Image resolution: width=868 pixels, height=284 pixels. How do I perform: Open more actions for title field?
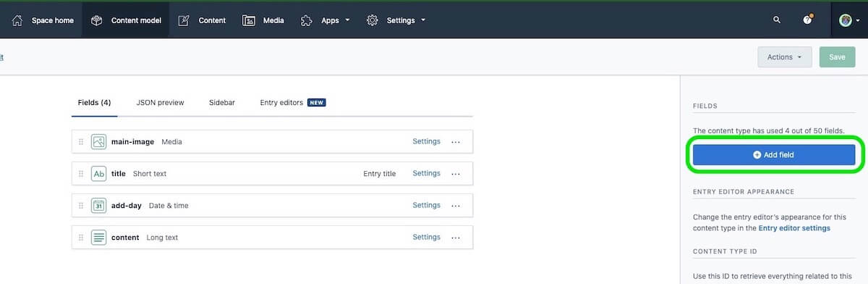(x=456, y=174)
